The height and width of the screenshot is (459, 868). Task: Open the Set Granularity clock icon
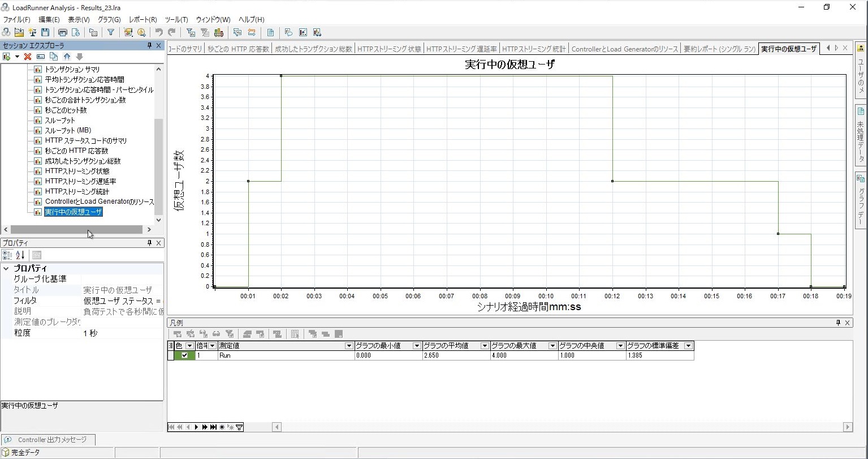[141, 32]
